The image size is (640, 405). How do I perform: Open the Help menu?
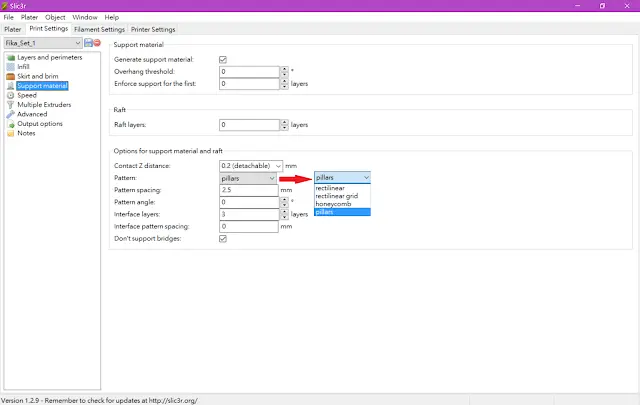click(111, 17)
